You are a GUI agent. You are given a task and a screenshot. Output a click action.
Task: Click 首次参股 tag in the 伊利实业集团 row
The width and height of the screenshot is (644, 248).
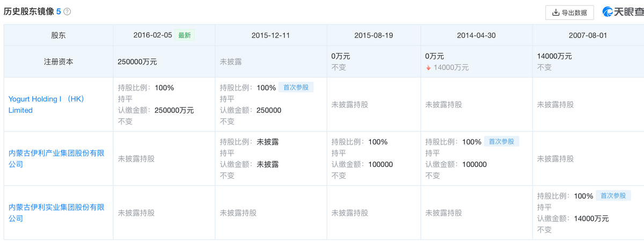[613, 196]
